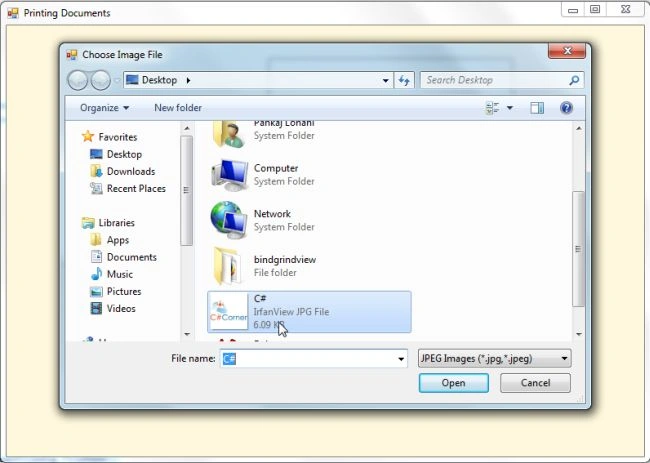Open the recent pages dropdown beside nav arrows
The height and width of the screenshot is (463, 650).
point(117,80)
